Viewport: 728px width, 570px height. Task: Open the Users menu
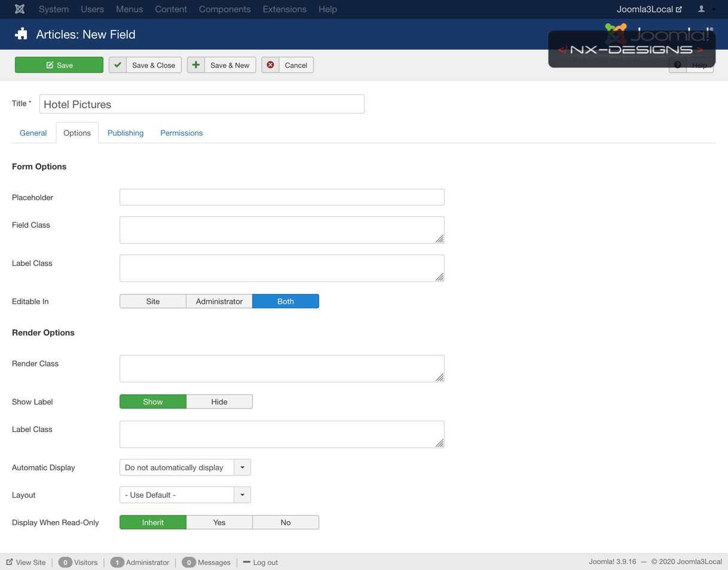(x=93, y=9)
